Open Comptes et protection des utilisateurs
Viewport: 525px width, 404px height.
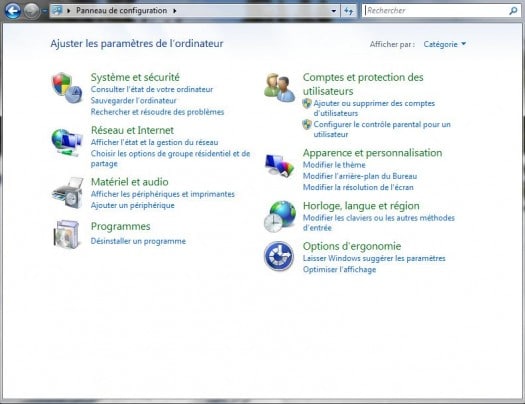tap(363, 84)
